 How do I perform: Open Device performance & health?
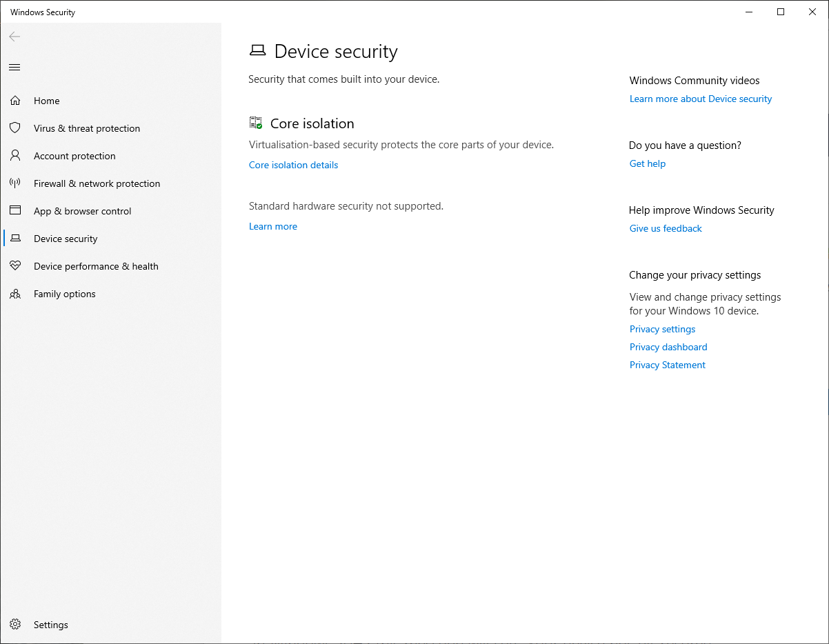point(110,266)
